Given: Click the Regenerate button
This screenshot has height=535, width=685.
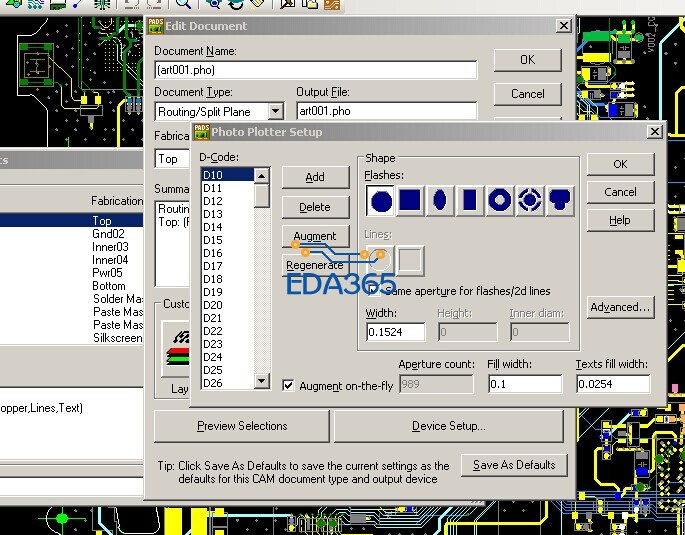Looking at the screenshot, I should tap(315, 265).
